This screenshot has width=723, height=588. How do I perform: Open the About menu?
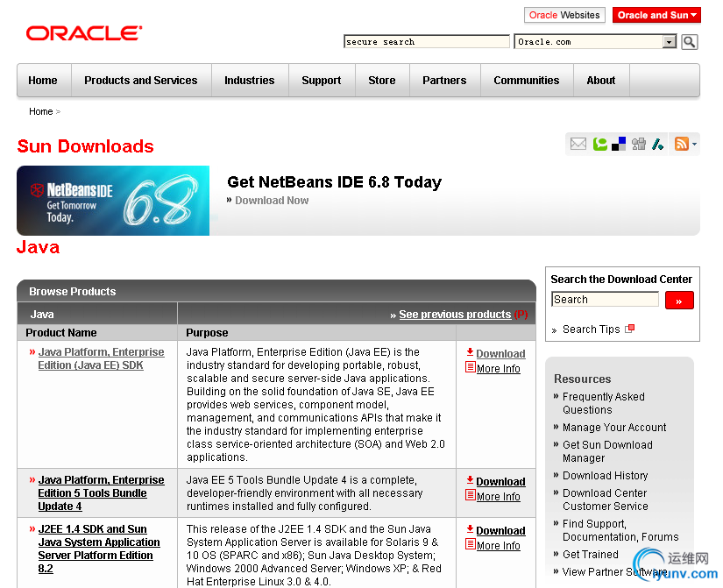pos(601,81)
